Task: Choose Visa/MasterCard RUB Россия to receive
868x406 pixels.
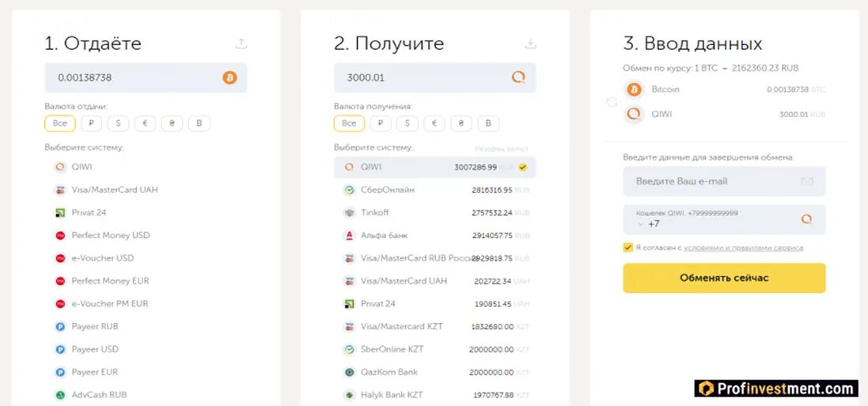Action: tap(434, 257)
